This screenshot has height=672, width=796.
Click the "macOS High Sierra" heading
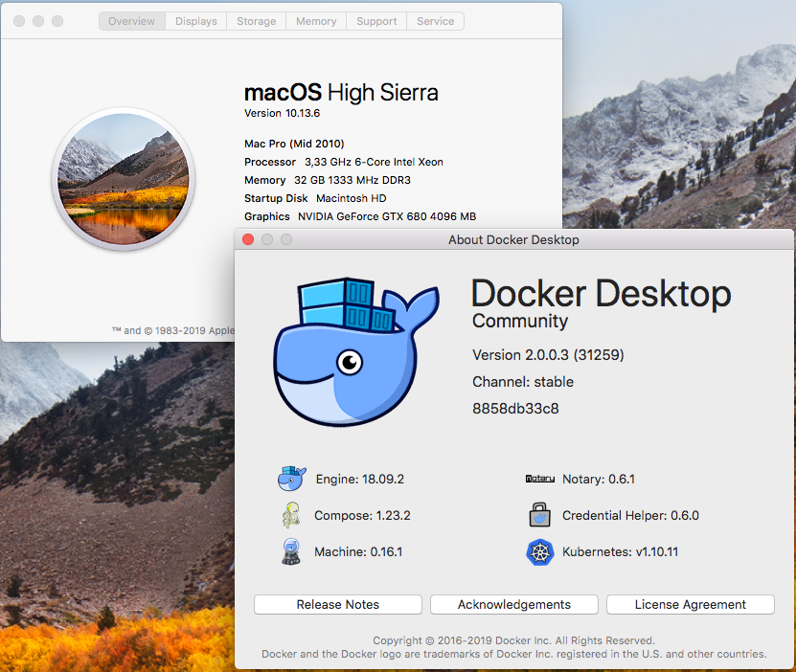tap(341, 93)
